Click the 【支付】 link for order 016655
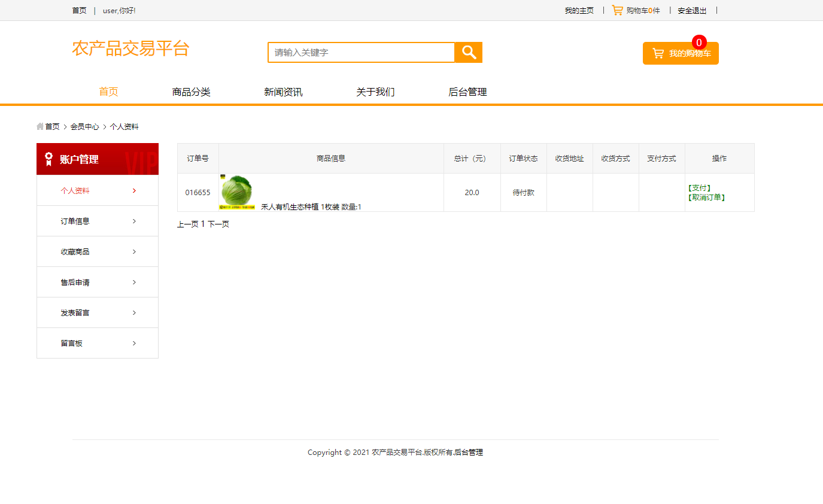 [699, 187]
